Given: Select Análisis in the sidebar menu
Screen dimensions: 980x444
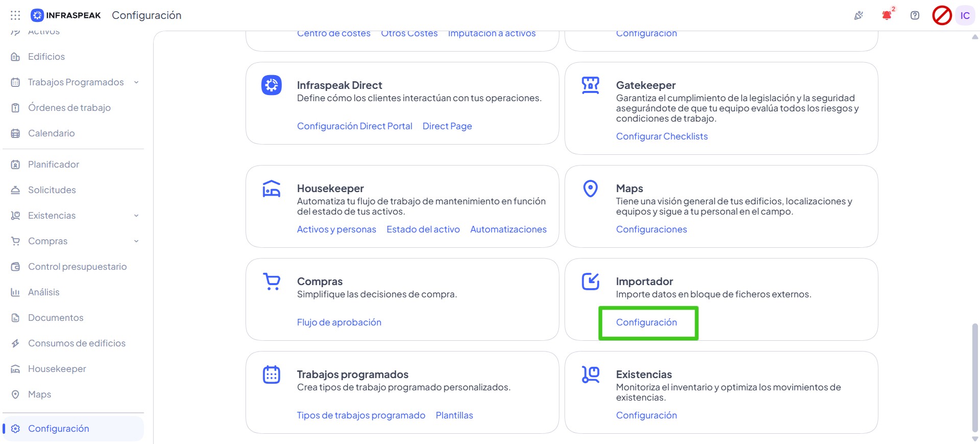Looking at the screenshot, I should pyautogui.click(x=44, y=292).
